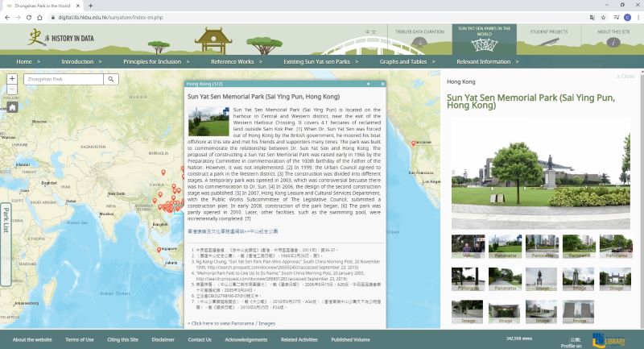Open the first Panorama thumbnail beside Video
The height and width of the screenshot is (349, 644).
506,246
